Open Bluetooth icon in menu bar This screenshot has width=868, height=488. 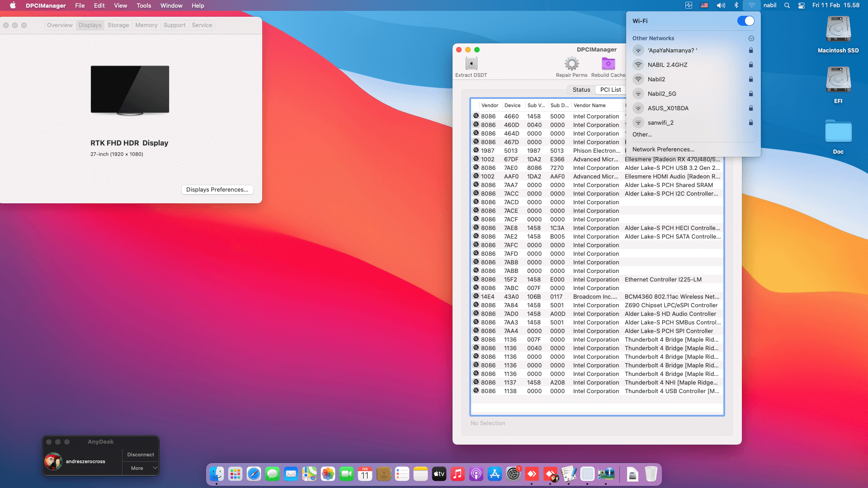coord(736,5)
